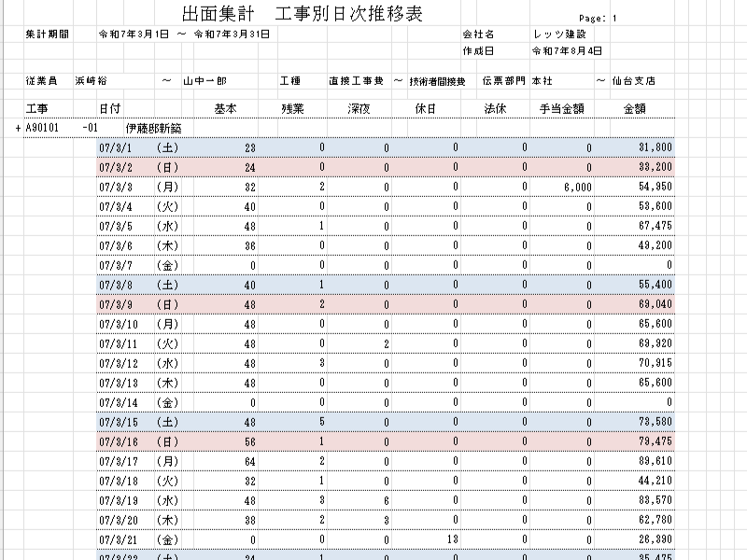This screenshot has width=747, height=560.
Task: Select the 直接工事費 work type
Action: coord(357,81)
